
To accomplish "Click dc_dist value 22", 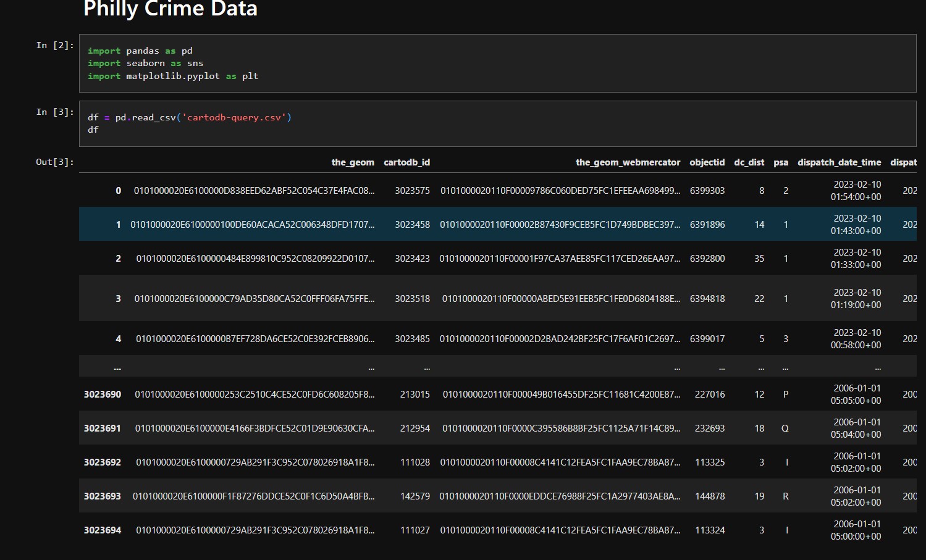I will 759,299.
